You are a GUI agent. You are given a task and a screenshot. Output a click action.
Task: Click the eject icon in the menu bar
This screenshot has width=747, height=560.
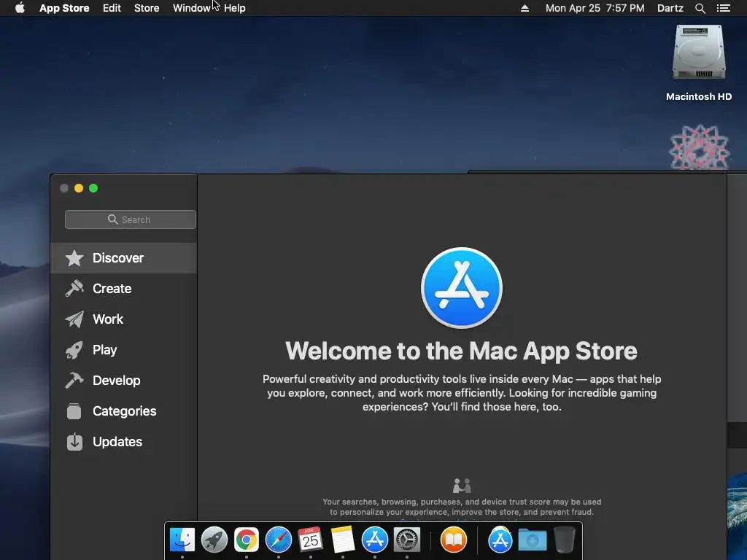click(x=525, y=8)
